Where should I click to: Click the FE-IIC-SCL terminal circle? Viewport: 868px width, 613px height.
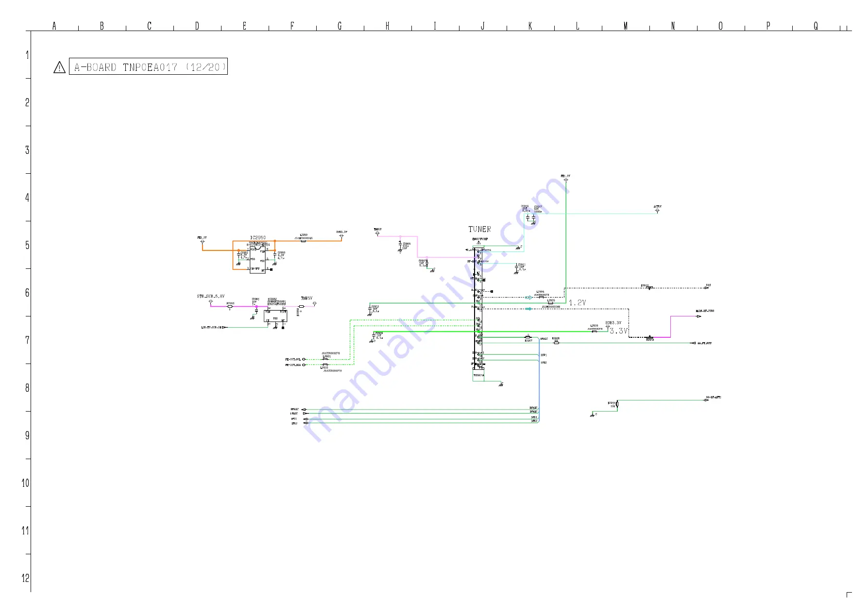pos(304,360)
